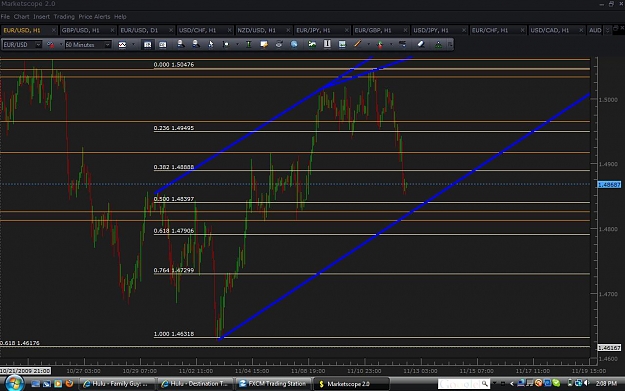The image size is (625, 391).
Task: Close the GBP/USD, H1 tab
Action: click(112, 30)
